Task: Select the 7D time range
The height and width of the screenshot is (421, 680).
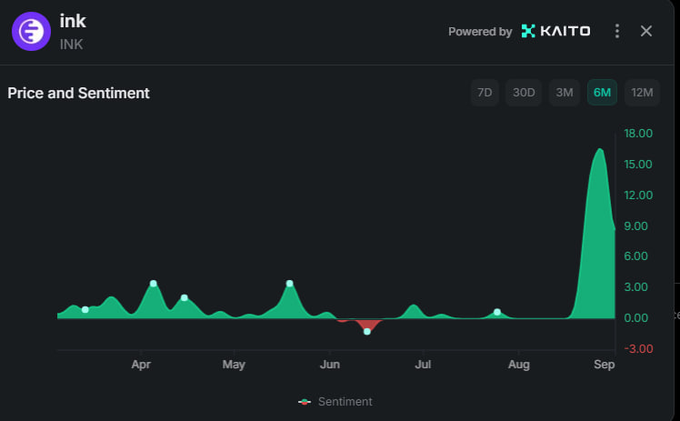Action: coord(484,92)
